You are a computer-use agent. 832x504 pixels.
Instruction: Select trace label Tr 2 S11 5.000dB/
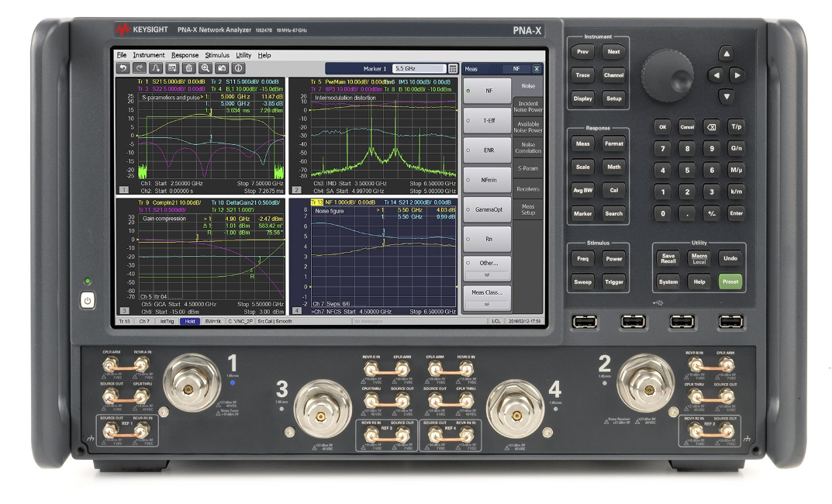tap(244, 82)
